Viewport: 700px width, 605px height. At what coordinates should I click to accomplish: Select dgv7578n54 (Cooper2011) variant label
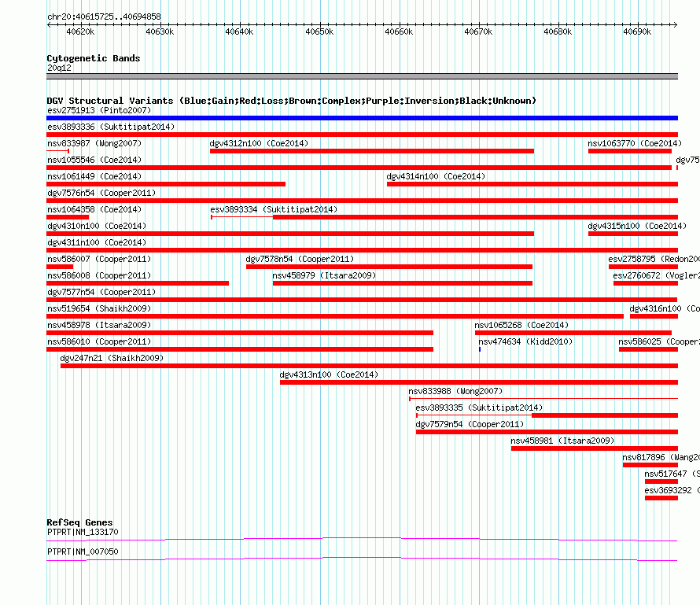(x=300, y=259)
